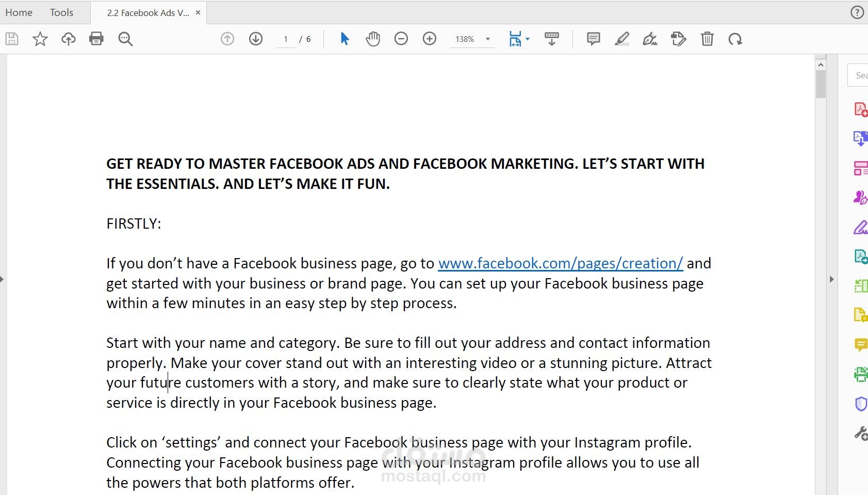The height and width of the screenshot is (495, 868).
Task: Rotate the page view
Action: (735, 39)
